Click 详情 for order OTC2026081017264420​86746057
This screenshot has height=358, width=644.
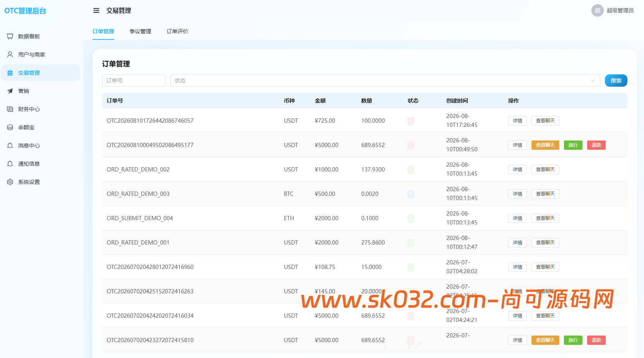point(517,121)
